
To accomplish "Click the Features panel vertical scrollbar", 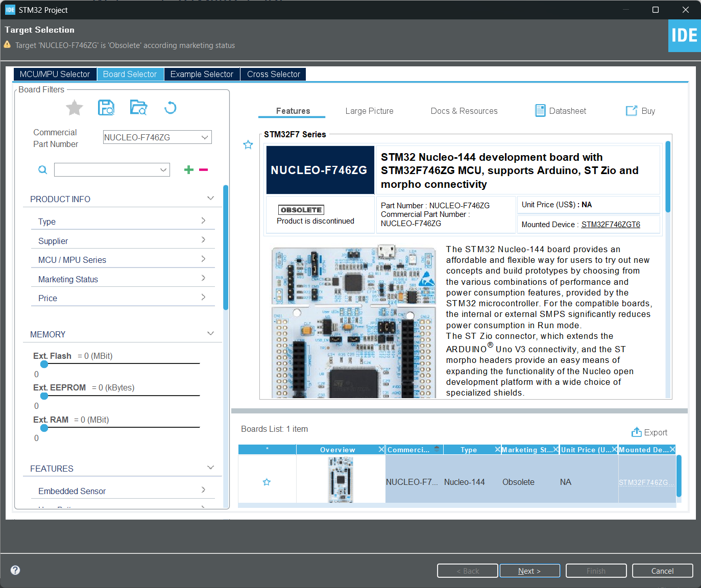I will point(668,177).
